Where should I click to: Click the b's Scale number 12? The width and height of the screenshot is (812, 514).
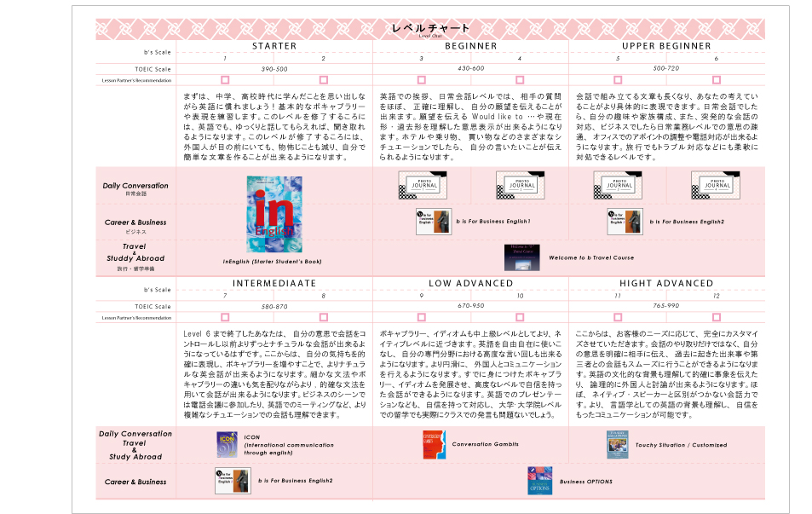pos(717,296)
